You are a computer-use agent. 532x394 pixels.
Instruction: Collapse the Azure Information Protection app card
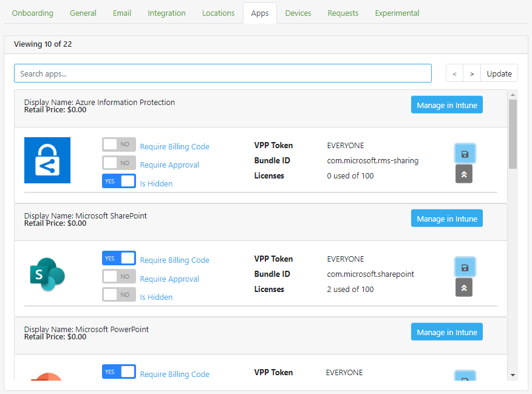click(x=464, y=174)
